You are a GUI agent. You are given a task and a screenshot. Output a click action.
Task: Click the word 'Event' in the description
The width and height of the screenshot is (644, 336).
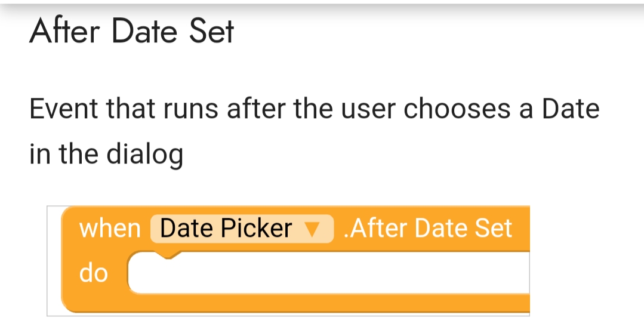(x=64, y=109)
